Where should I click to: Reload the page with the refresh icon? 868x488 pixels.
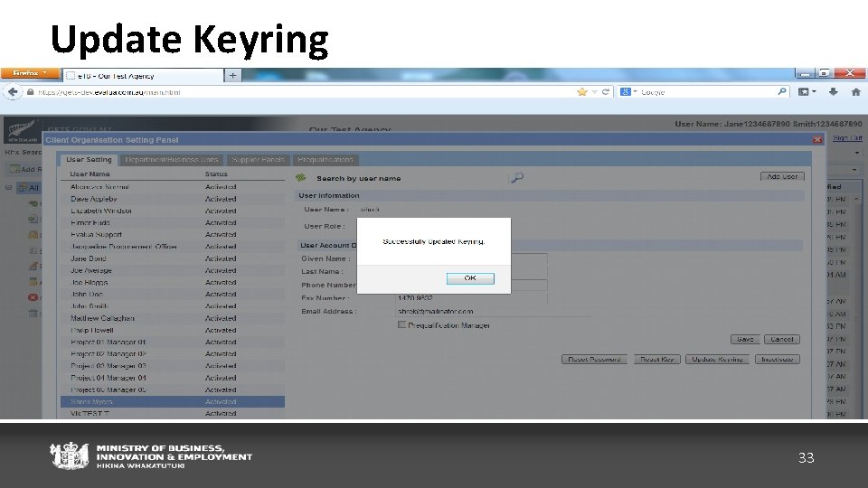pos(606,92)
